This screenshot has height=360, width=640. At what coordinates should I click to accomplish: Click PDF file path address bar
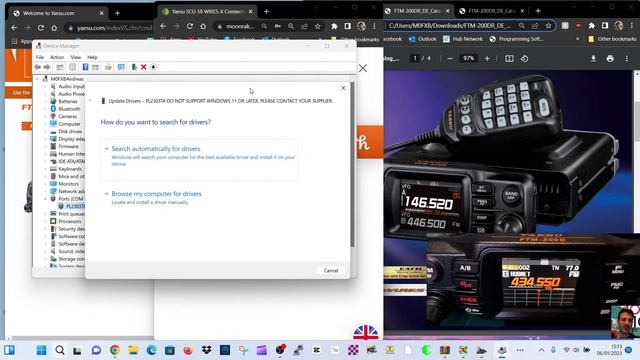point(450,26)
